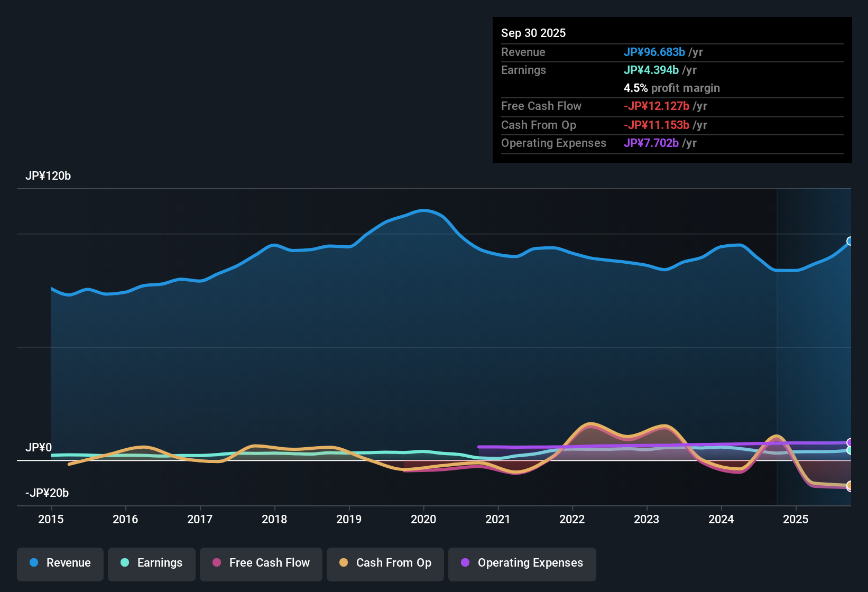Click the 4.5% profit margin text
Image resolution: width=868 pixels, height=592 pixels.
pyautogui.click(x=672, y=88)
